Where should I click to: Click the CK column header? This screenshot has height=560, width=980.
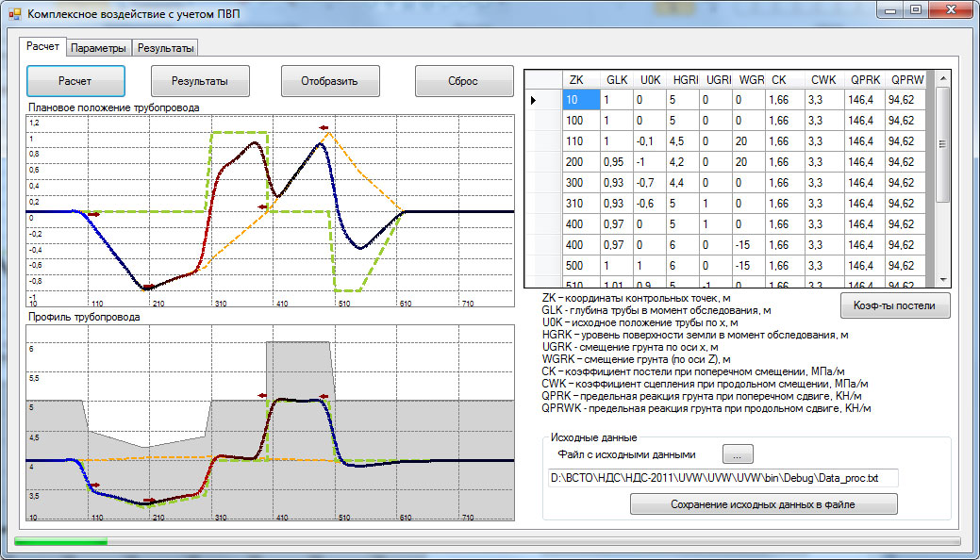tap(785, 80)
